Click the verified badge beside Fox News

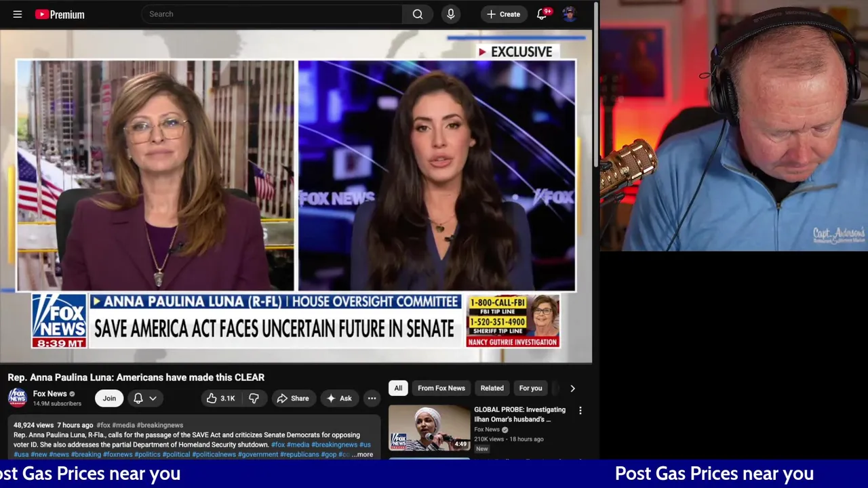tap(72, 394)
